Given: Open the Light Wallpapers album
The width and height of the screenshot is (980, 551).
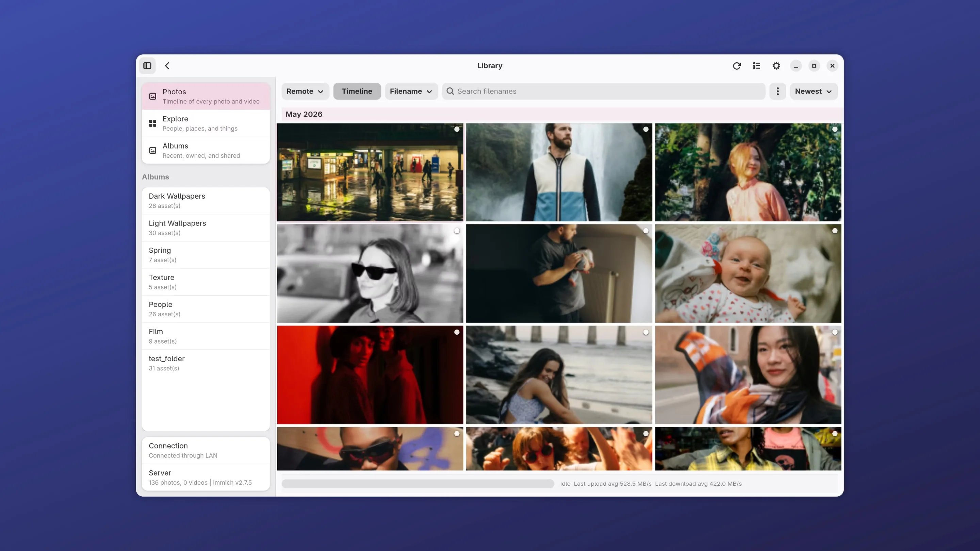Looking at the screenshot, I should pyautogui.click(x=206, y=228).
